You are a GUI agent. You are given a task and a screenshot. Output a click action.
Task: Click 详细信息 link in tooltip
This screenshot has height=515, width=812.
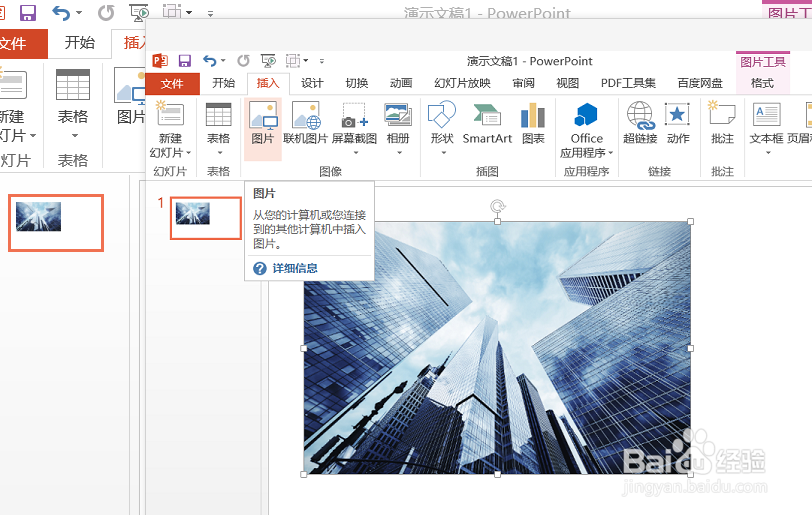pos(295,268)
